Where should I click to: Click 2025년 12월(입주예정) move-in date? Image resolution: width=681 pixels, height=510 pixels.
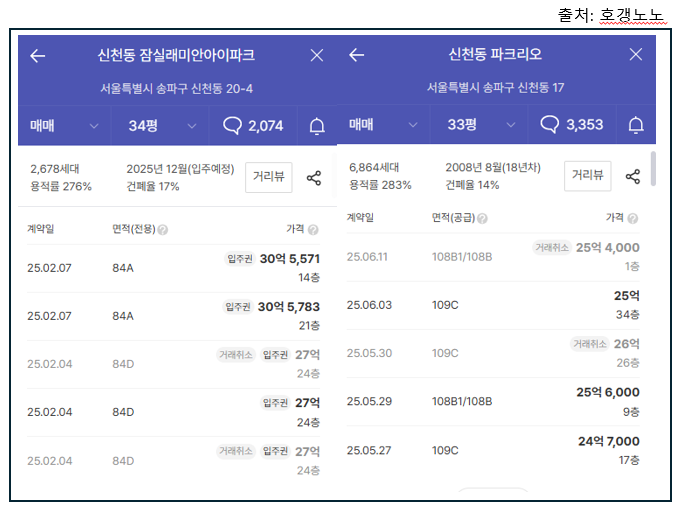180,169
